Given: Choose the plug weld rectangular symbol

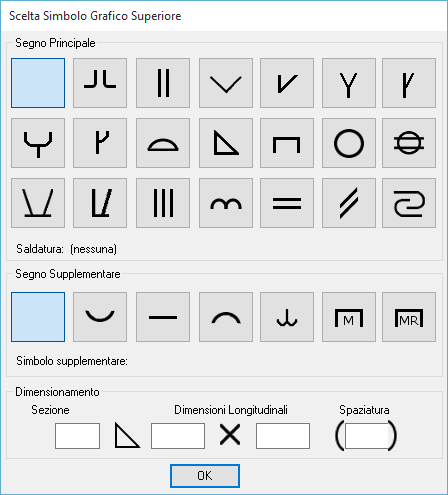Looking at the screenshot, I should (x=287, y=143).
